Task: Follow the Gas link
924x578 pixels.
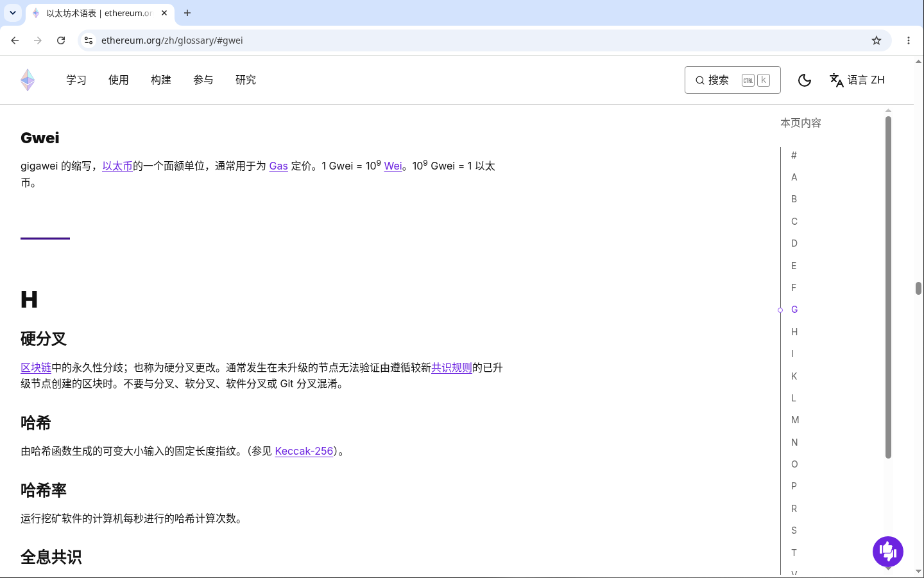Action: [278, 166]
